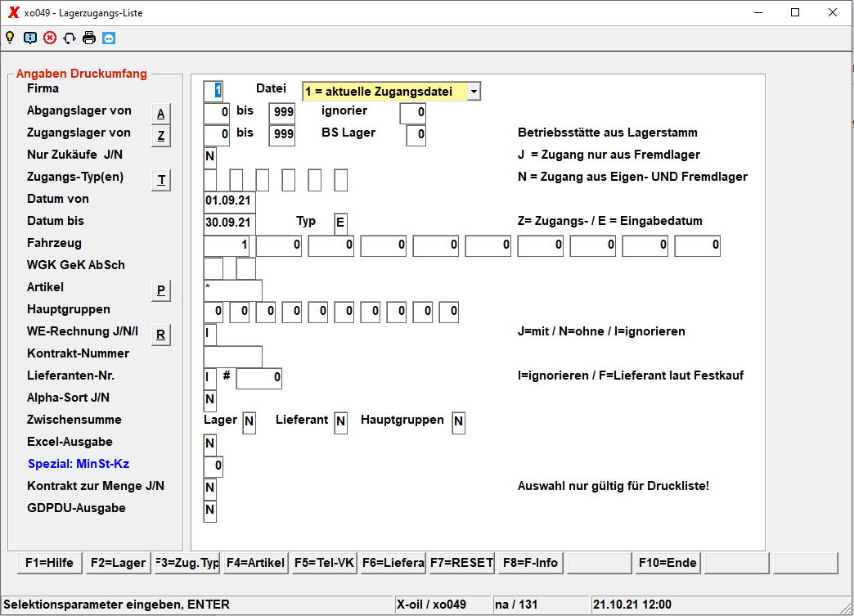Click the T button for Zugangs-Typ(en)

(160, 180)
